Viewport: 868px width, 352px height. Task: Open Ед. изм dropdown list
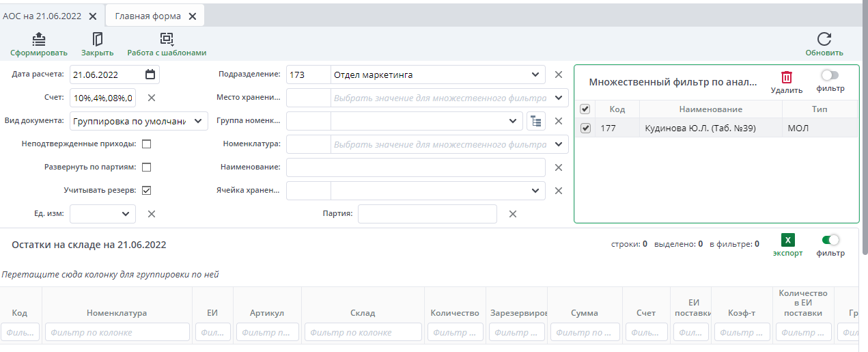(x=126, y=214)
